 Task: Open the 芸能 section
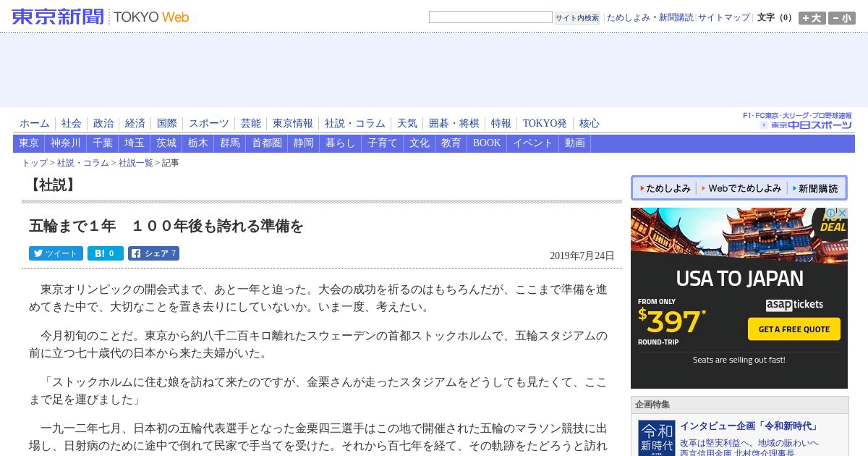coord(251,124)
